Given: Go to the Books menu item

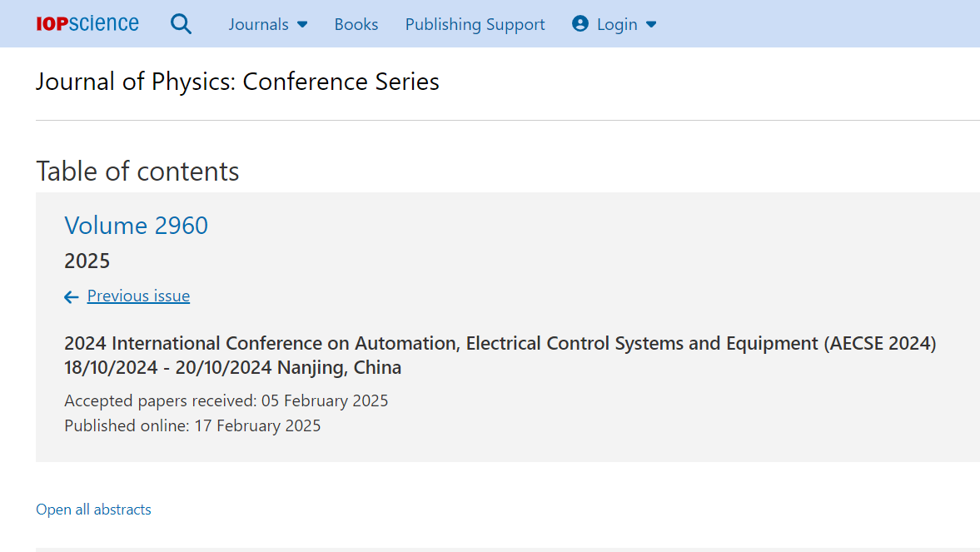Looking at the screenshot, I should pos(356,25).
